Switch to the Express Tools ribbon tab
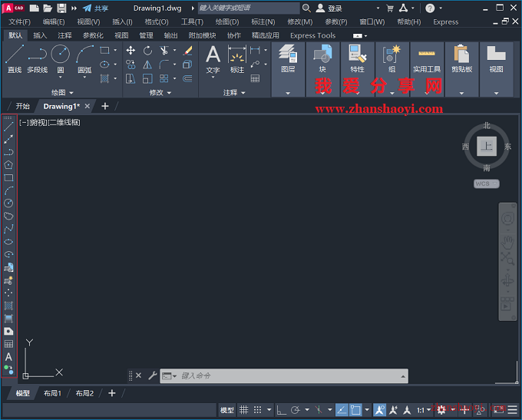The width and height of the screenshot is (522, 420). [x=312, y=35]
